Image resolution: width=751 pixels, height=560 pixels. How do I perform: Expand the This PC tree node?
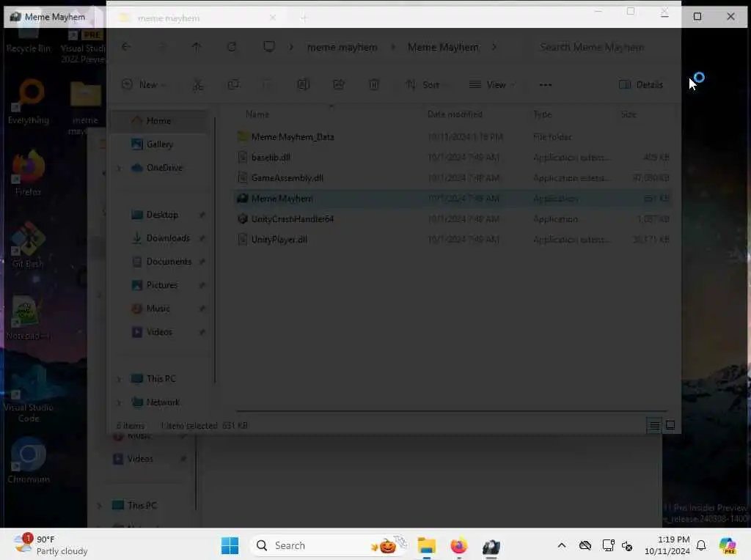(x=120, y=379)
